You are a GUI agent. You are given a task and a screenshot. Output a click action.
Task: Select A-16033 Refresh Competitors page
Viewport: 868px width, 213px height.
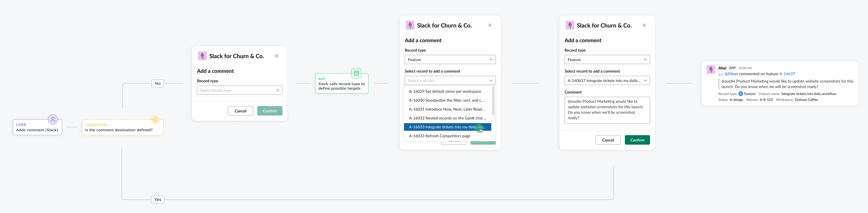click(x=447, y=136)
